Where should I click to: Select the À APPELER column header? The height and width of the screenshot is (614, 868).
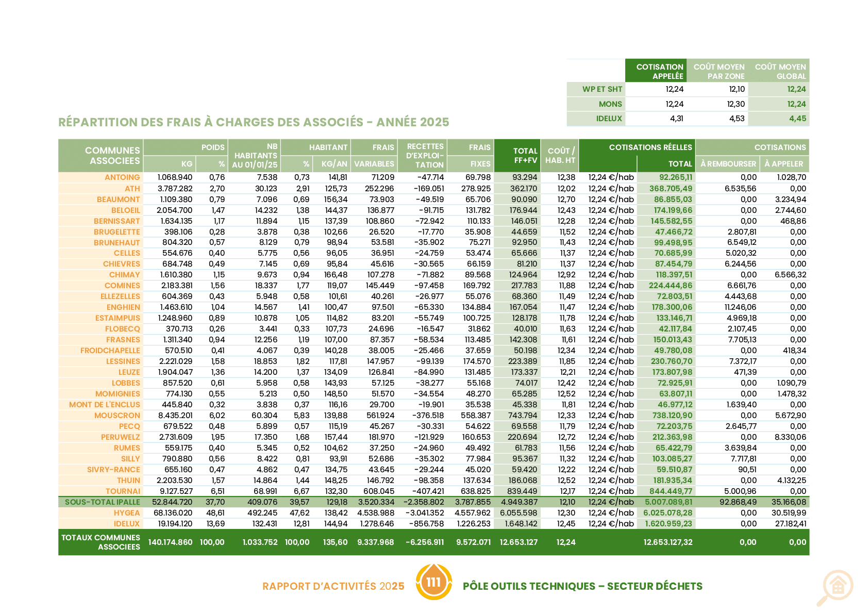coord(783,164)
